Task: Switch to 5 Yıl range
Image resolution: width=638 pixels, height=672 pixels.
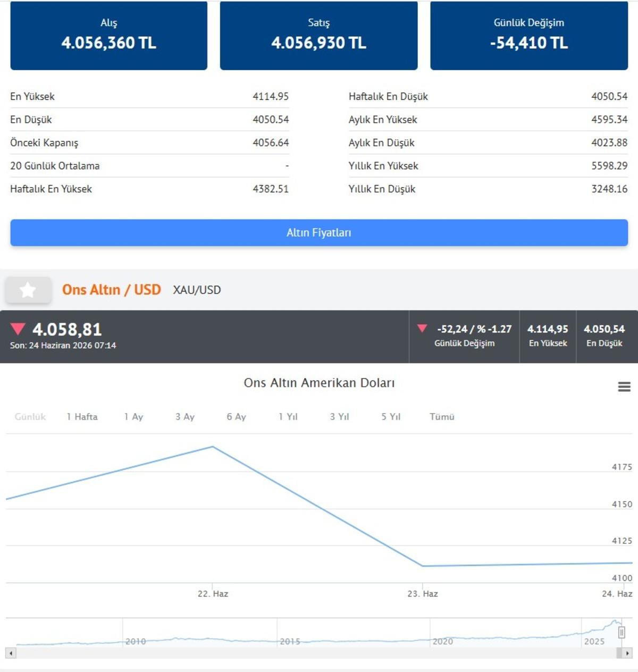Action: (x=391, y=417)
